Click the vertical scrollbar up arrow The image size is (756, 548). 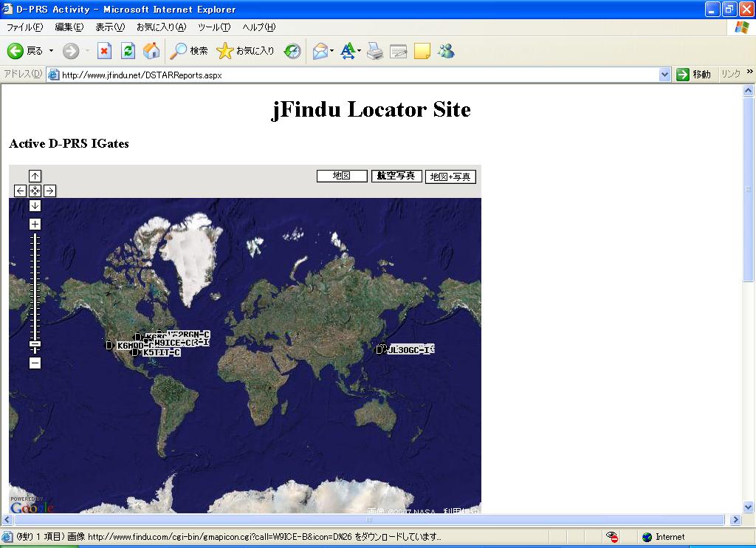tap(749, 90)
